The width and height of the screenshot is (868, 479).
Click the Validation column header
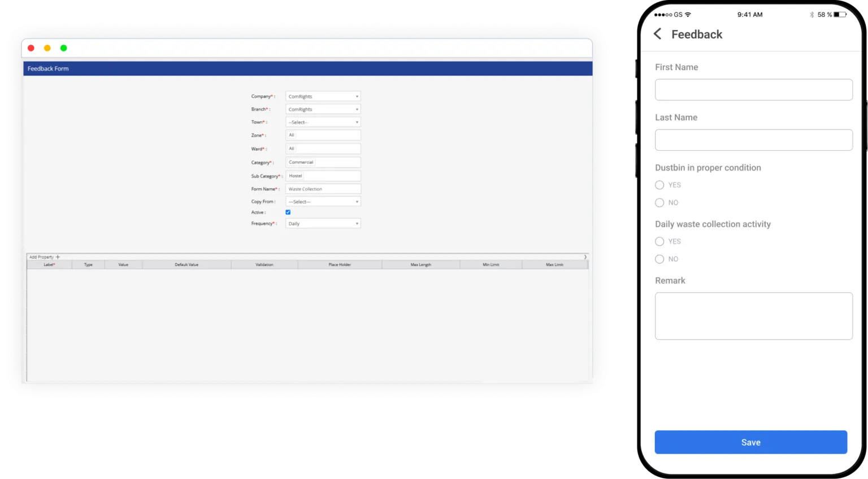click(264, 265)
